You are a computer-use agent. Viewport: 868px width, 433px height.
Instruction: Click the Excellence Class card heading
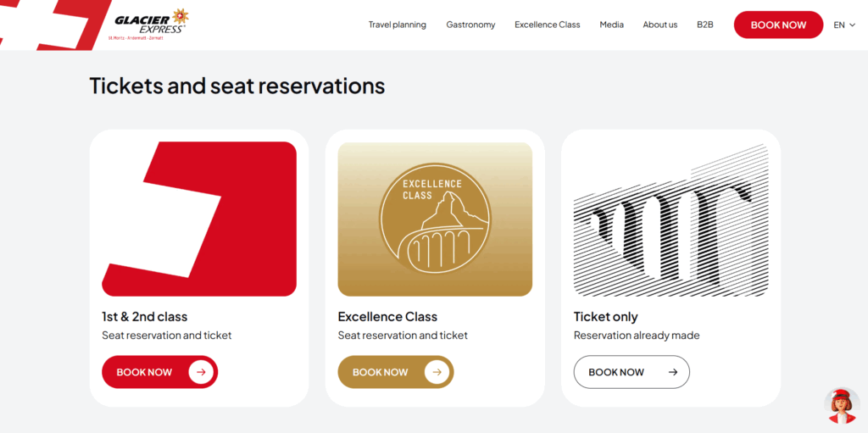point(387,317)
